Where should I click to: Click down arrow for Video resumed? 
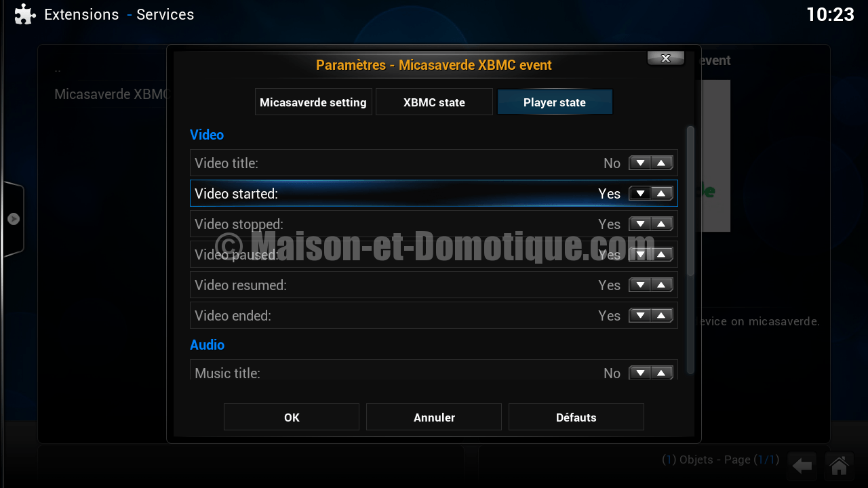click(x=640, y=285)
